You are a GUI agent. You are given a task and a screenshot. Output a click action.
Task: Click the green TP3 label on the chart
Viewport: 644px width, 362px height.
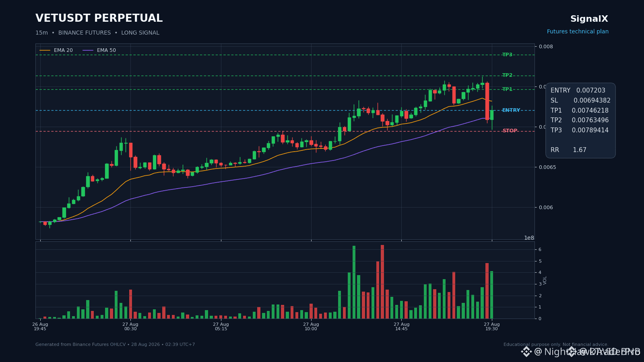(507, 55)
